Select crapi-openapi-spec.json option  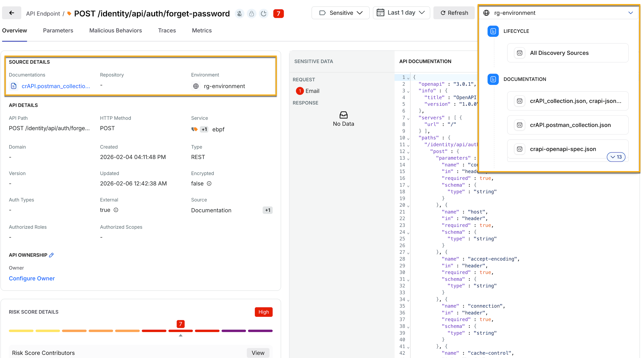568,149
